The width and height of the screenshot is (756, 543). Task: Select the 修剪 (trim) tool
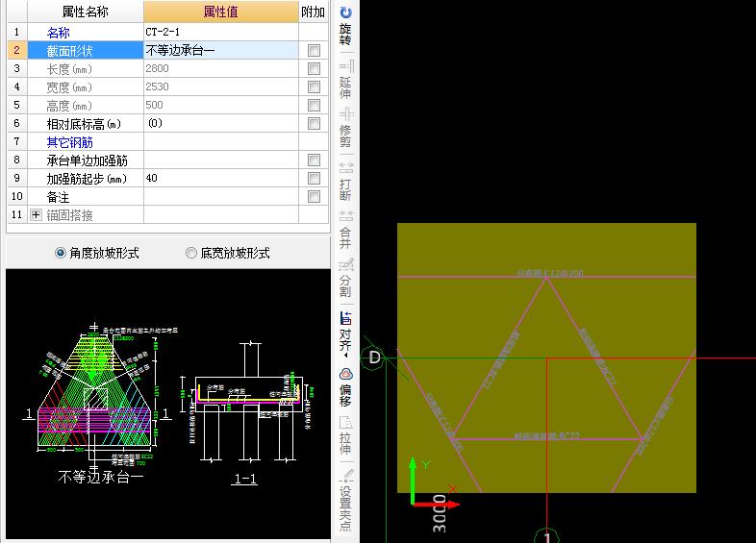[x=345, y=128]
